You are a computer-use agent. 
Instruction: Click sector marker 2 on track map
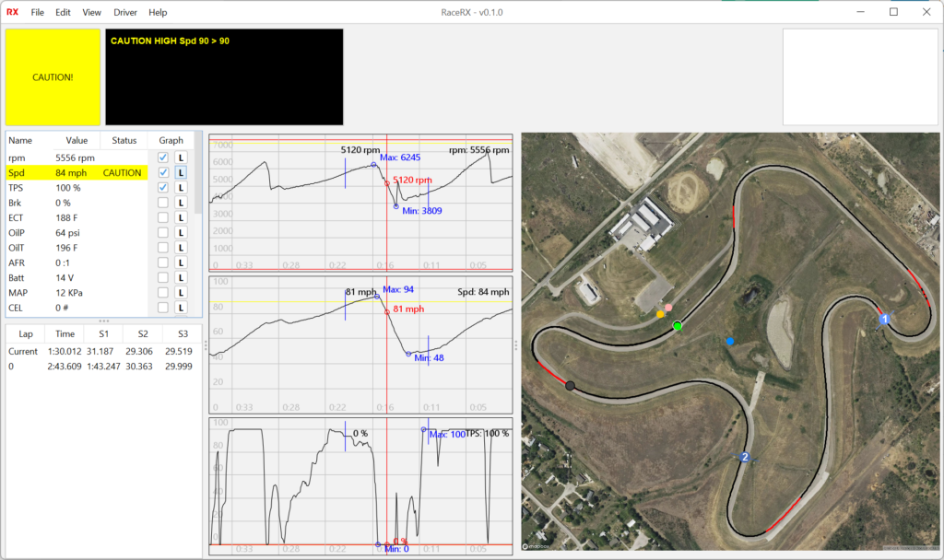(745, 457)
